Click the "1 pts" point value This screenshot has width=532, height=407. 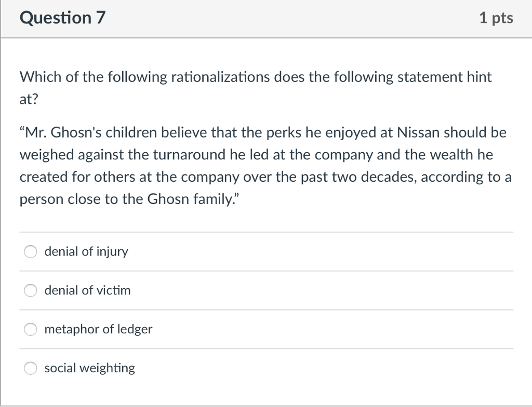point(496,18)
